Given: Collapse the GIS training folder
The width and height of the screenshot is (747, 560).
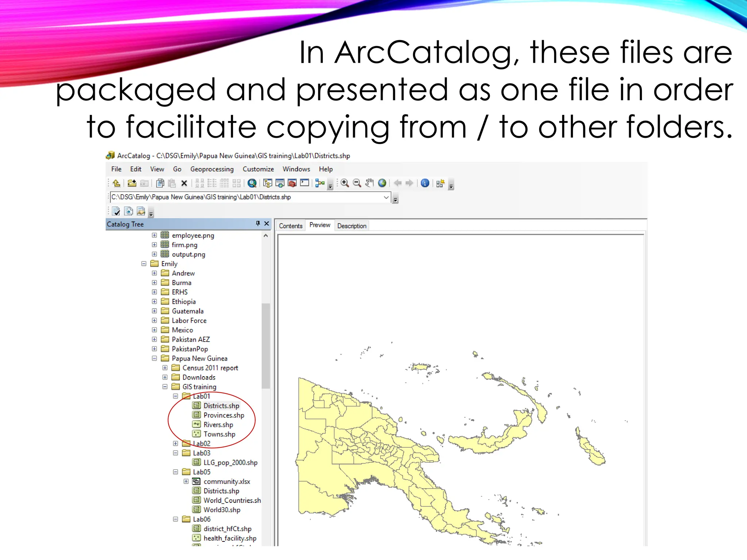Looking at the screenshot, I should click(165, 387).
